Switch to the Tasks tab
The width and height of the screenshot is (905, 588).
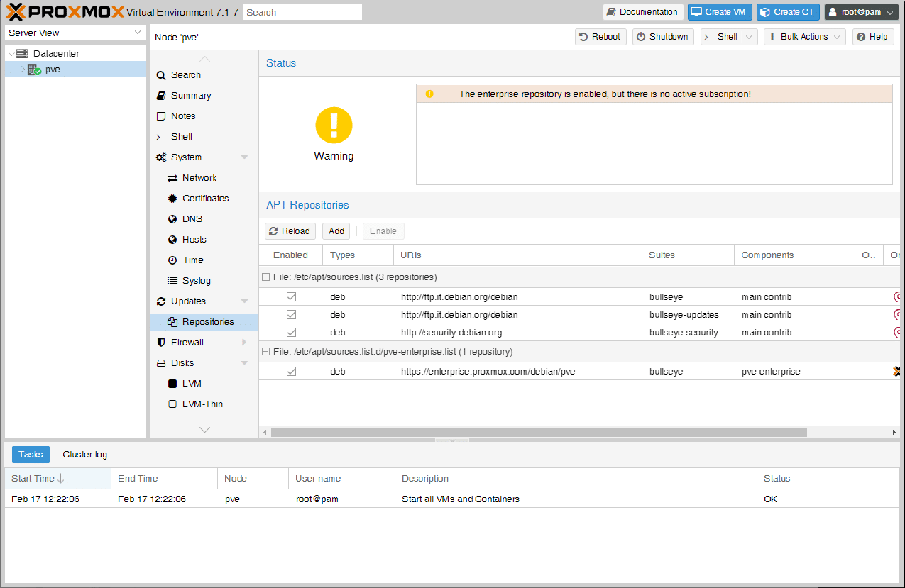(31, 455)
